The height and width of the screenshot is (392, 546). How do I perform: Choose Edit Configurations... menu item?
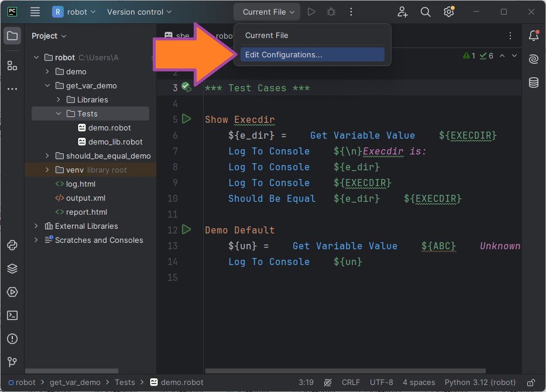coord(313,54)
